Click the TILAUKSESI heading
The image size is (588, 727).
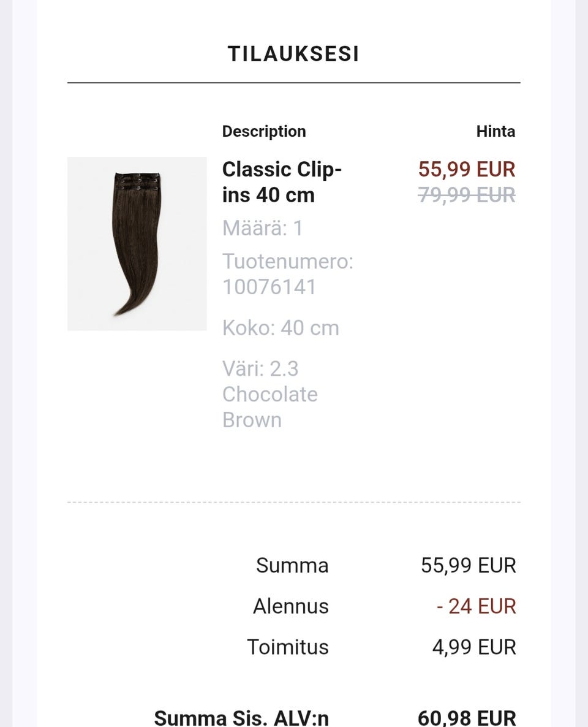click(x=293, y=54)
